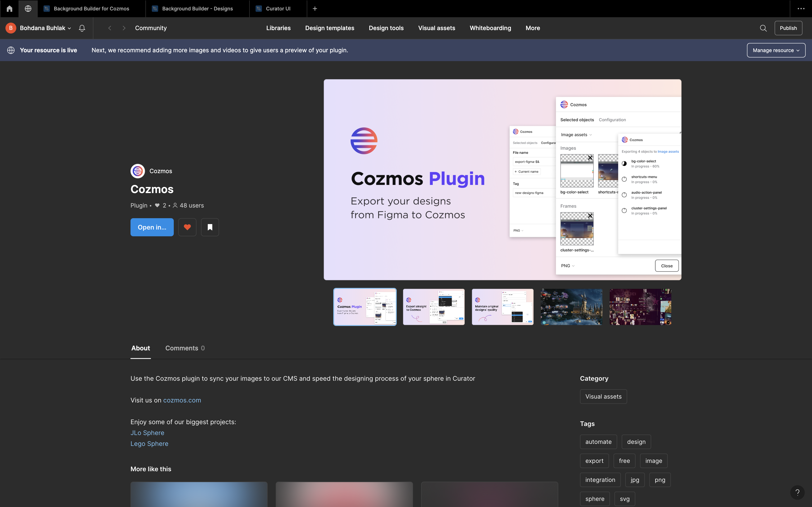Click the Visual assets category chip

click(603, 396)
